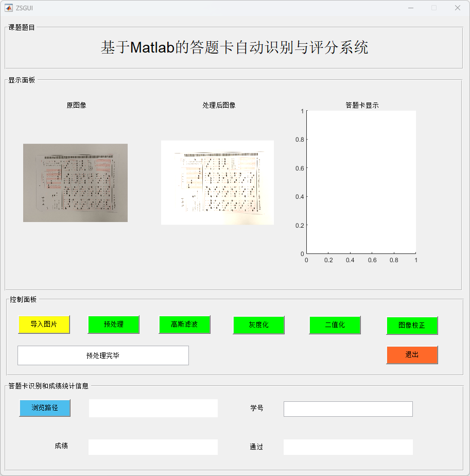Screen dimensions: 470x476
Task: Click the yellow 导入图片 button
Action: click(44, 325)
